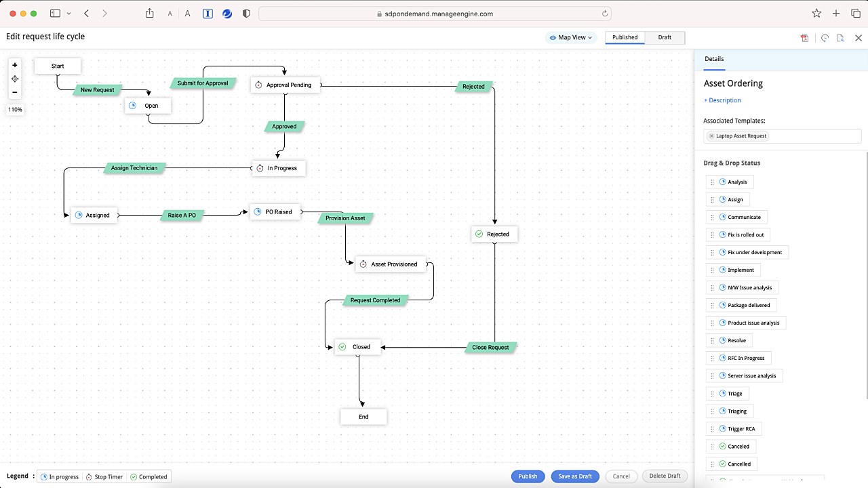Remove the Laptop Asset Request template tag
The width and height of the screenshot is (868, 488).
711,136
